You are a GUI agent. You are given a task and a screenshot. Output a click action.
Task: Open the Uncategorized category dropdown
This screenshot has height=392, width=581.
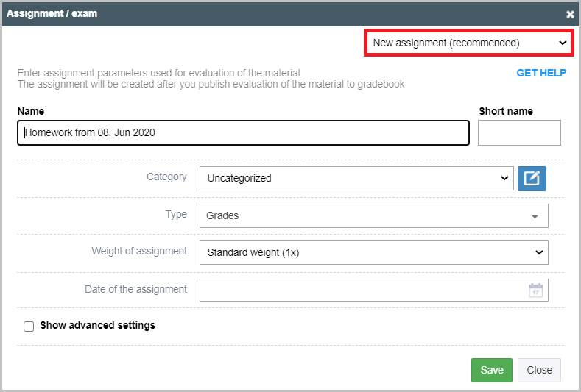(x=356, y=179)
